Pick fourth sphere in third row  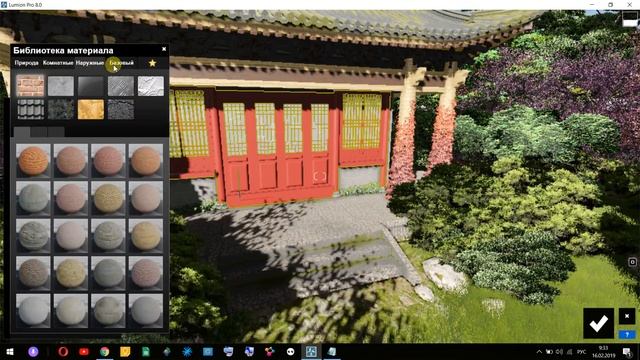pos(146,236)
